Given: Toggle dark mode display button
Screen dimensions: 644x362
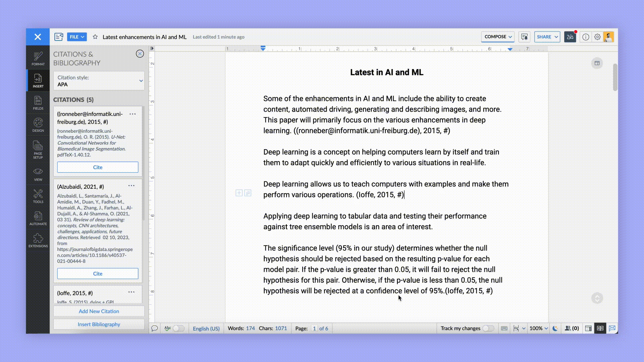Looking at the screenshot, I should coord(555,328).
